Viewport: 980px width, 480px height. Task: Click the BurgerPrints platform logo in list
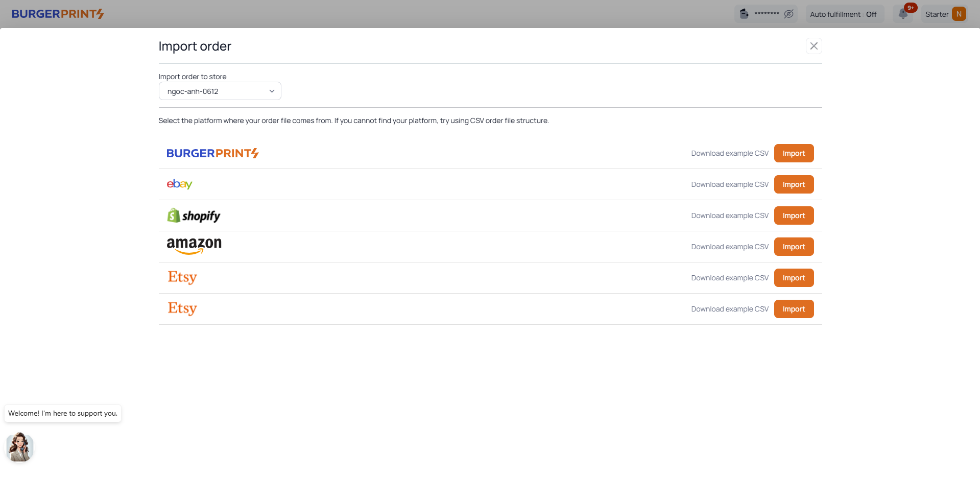(x=212, y=153)
